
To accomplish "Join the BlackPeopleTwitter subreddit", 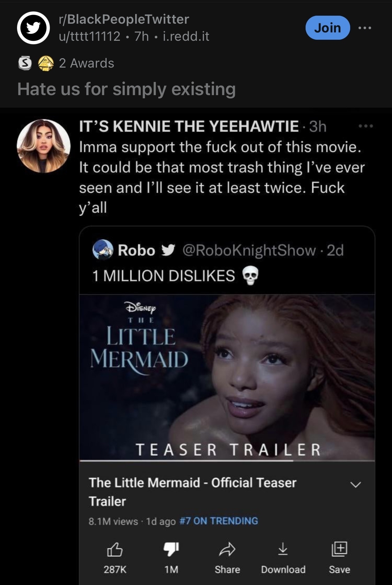I will pyautogui.click(x=327, y=28).
